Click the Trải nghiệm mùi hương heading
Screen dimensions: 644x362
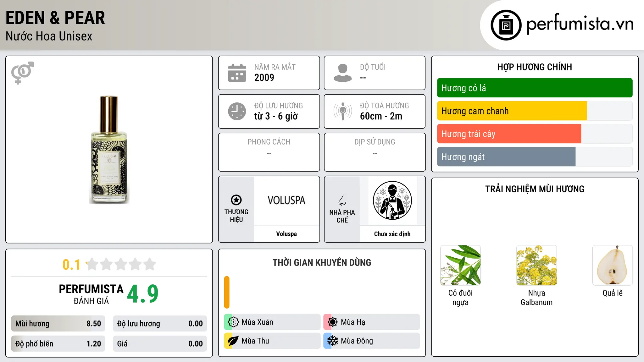coord(535,189)
